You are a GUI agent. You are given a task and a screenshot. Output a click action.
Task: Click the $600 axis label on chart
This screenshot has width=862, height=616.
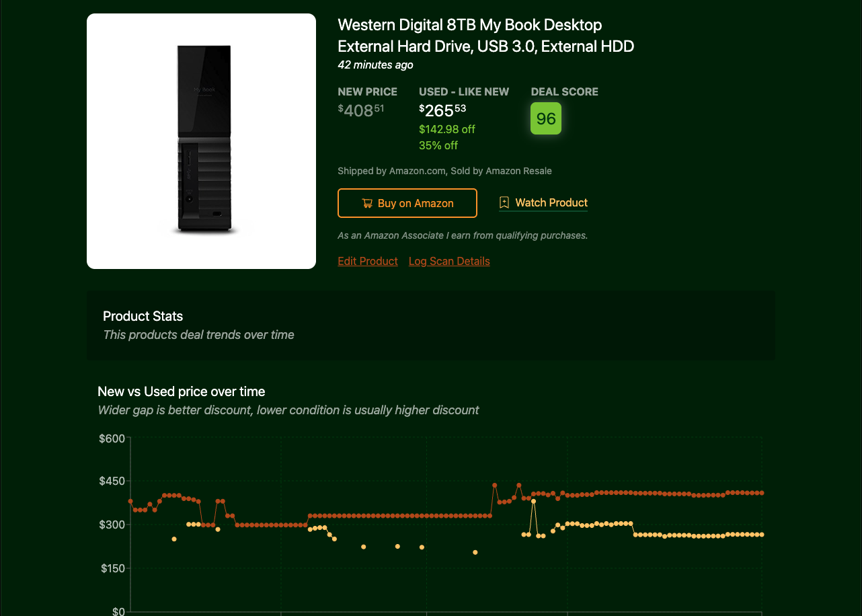(112, 438)
